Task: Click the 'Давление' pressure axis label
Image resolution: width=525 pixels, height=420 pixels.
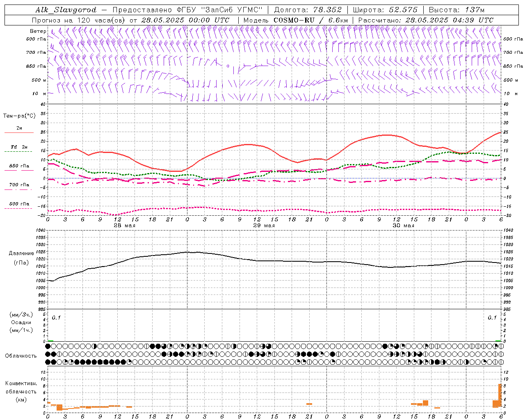Action: 21,253
